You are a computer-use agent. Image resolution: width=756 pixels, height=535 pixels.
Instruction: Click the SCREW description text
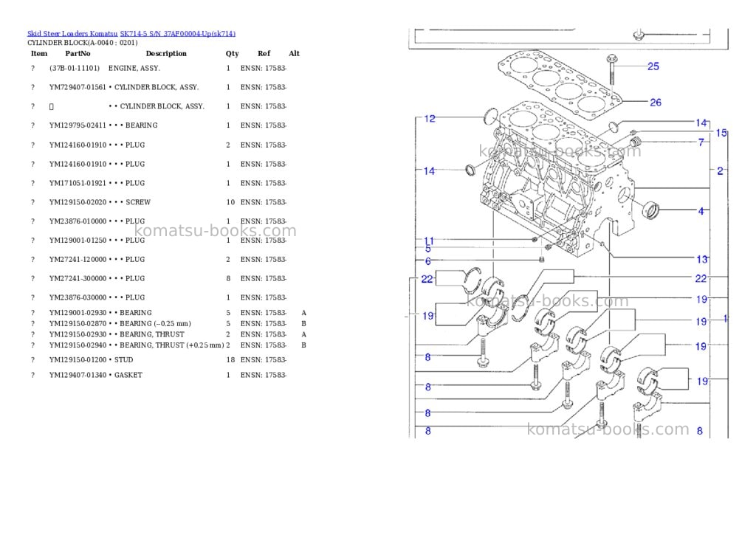click(x=138, y=202)
